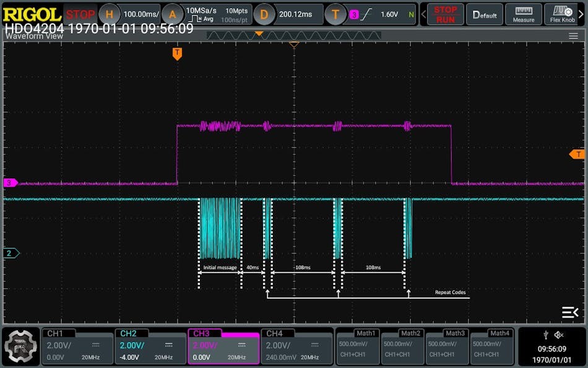Select the CH2 cyan ground level marker
Viewport: 588px width, 368px height.
[11, 253]
